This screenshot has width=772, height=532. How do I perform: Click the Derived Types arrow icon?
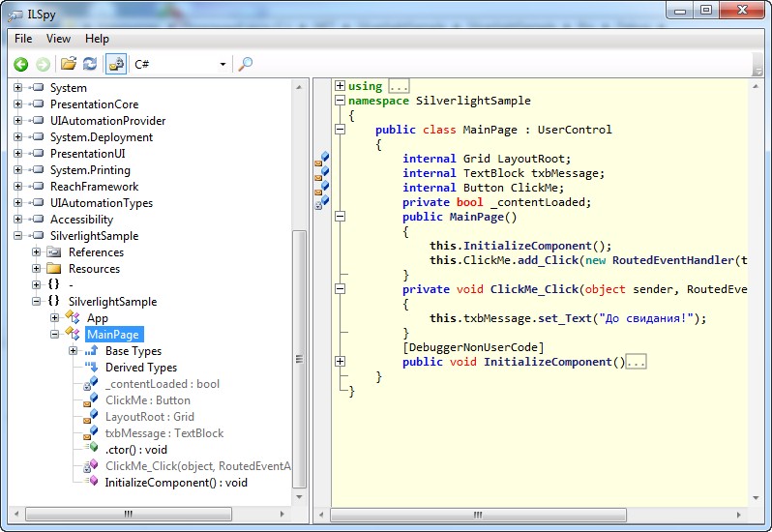pyautogui.click(x=91, y=367)
